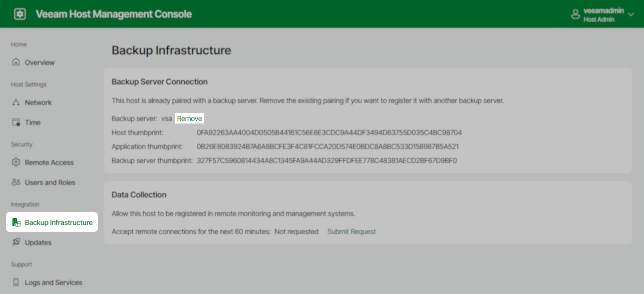Viewport: 644px width, 294px height.
Task: Open the Time settings page
Action: click(32, 122)
